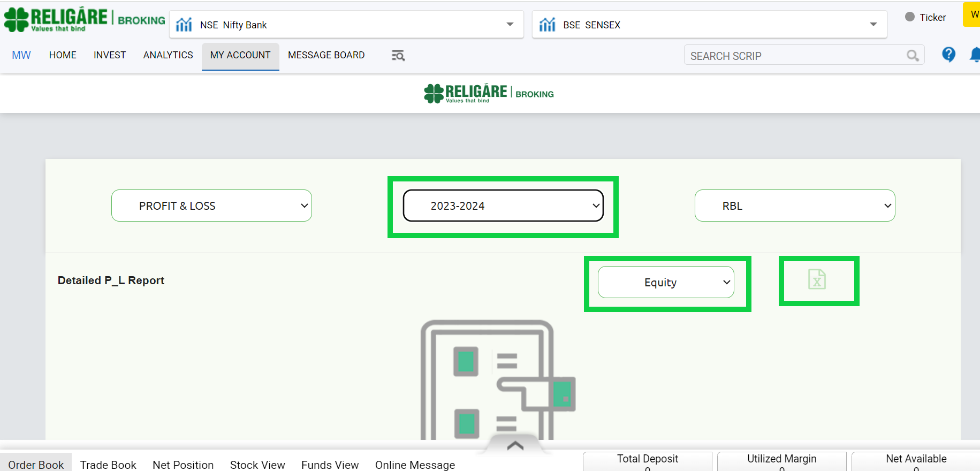Viewport: 980px width, 471px height.
Task: Click the MW market watch link
Action: point(21,55)
